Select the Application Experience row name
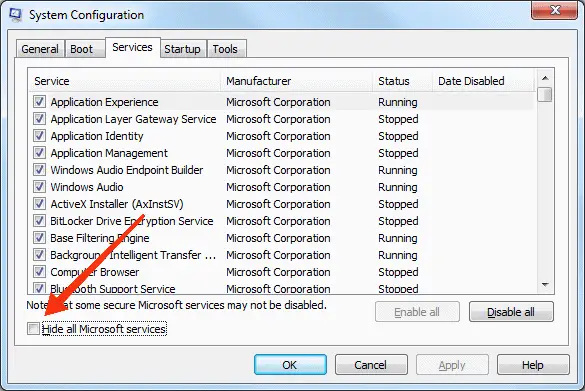585x391 pixels. click(x=104, y=102)
